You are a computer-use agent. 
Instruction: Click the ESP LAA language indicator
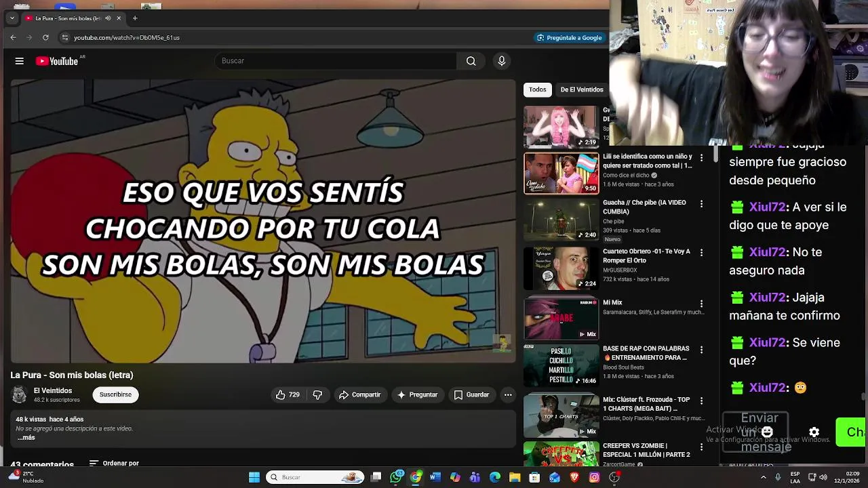(795, 477)
